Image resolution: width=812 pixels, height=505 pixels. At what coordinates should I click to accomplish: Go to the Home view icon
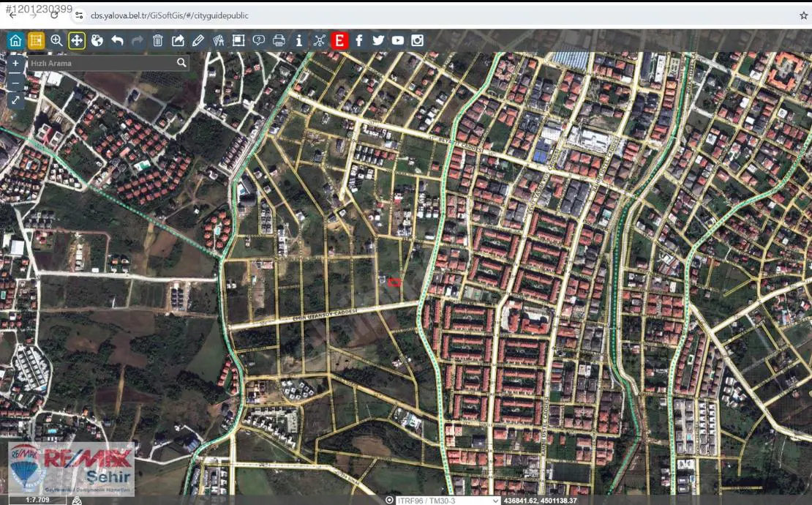point(15,40)
